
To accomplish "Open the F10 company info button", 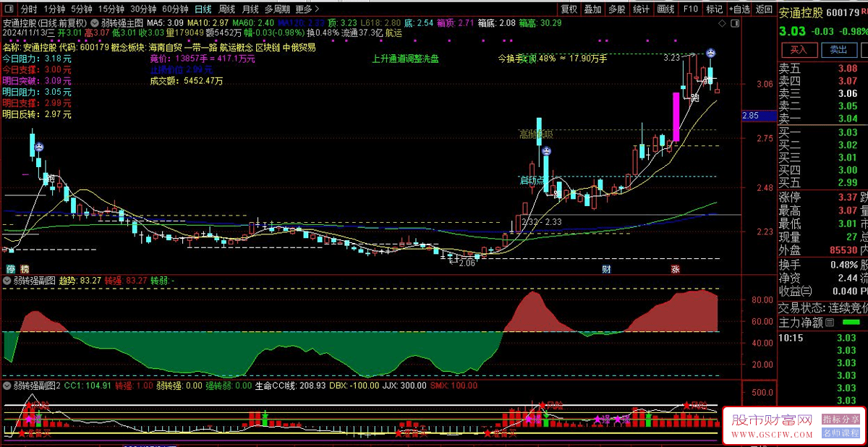I will pyautogui.click(x=690, y=9).
